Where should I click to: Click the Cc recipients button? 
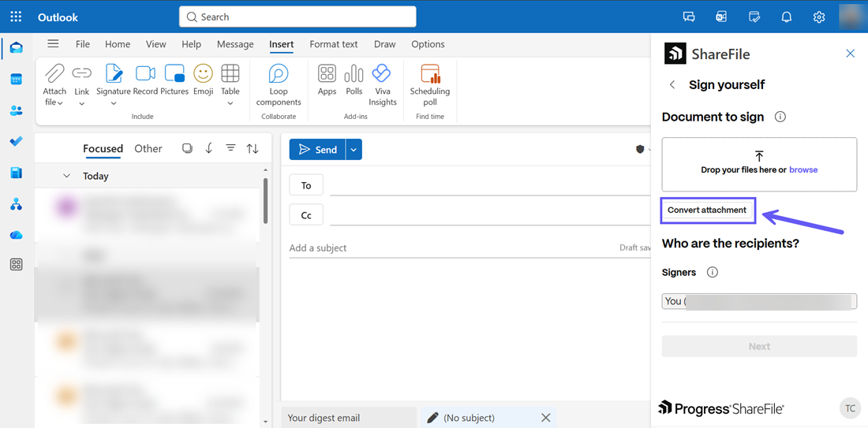[x=306, y=215]
